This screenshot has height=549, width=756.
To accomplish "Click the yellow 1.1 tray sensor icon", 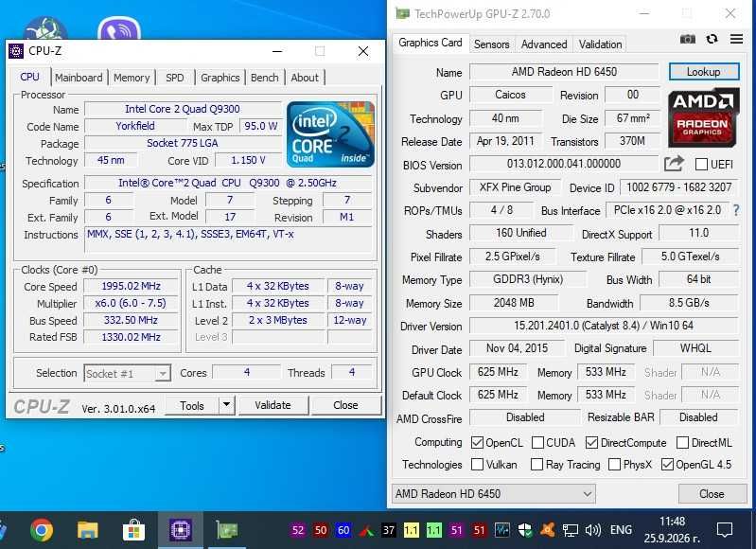I will tap(412, 531).
